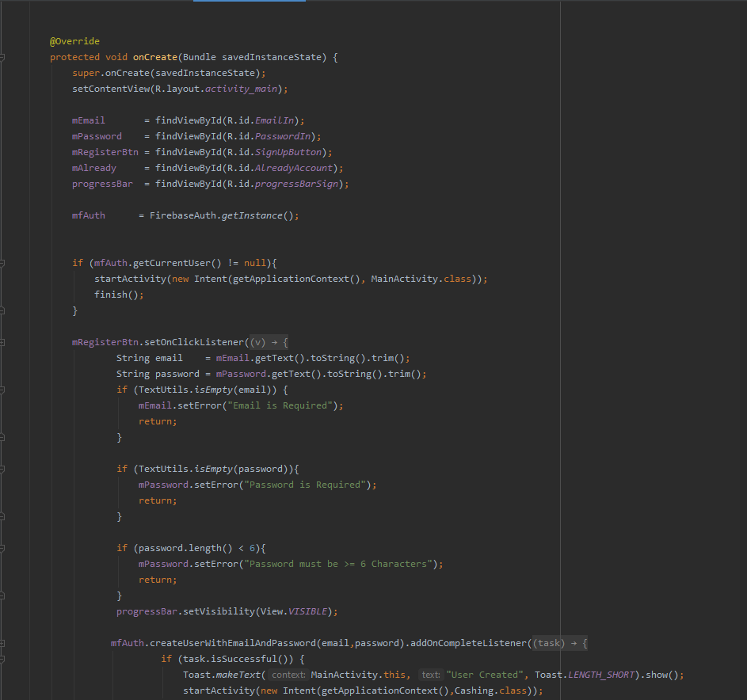Click the folded (v) -> { lambda region
This screenshot has height=700, width=747.
pos(269,342)
